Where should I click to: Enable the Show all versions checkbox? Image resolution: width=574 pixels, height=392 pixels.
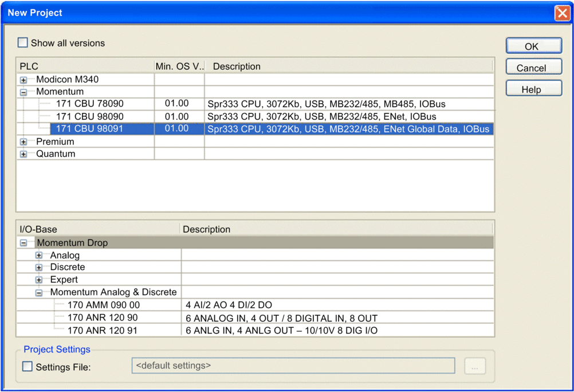pos(23,43)
